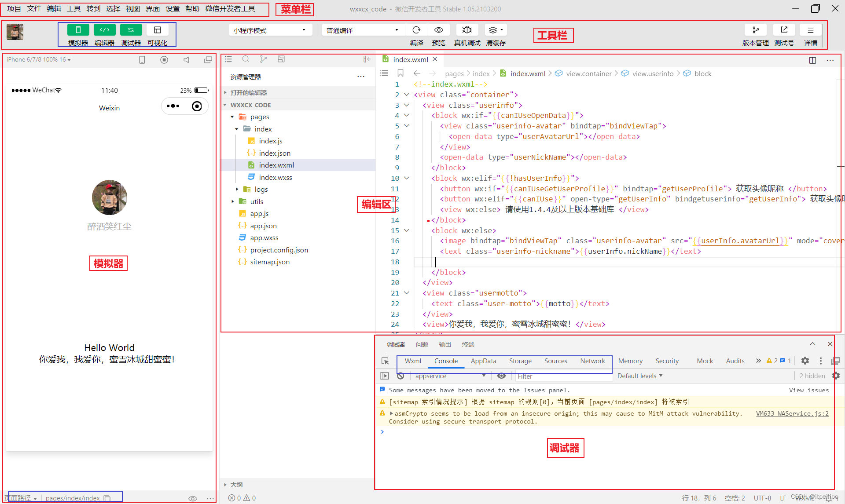The width and height of the screenshot is (845, 504).
Task: Toggle the console live expression eye
Action: (x=501, y=376)
